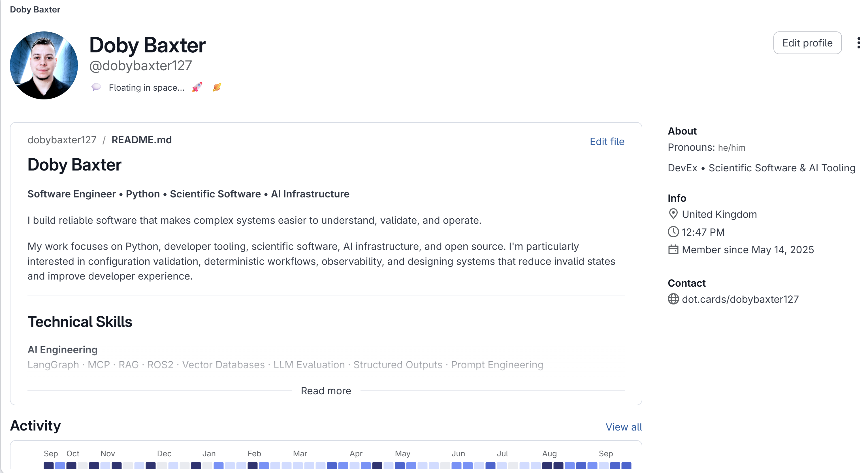
Task: Click the 12:47 PM local time text
Action: coord(703,232)
